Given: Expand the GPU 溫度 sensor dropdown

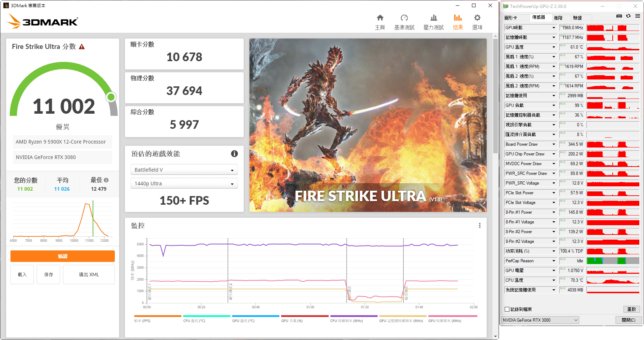Looking at the screenshot, I should (554, 47).
